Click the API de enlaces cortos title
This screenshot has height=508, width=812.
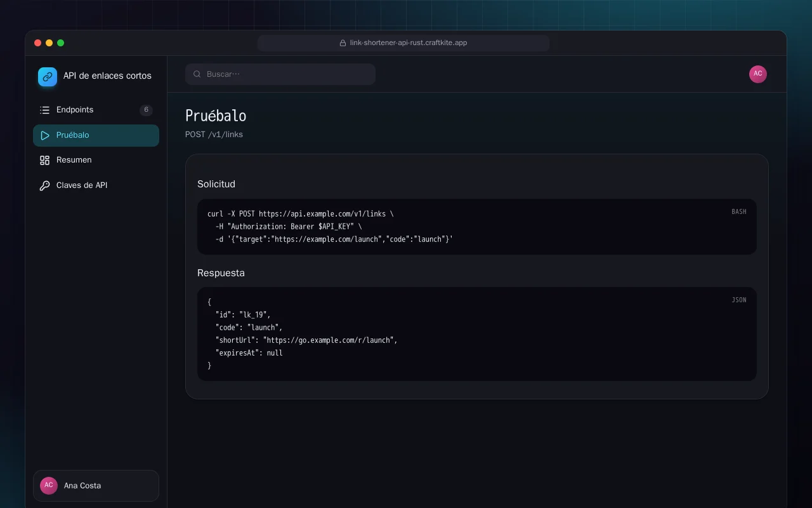[x=107, y=76]
